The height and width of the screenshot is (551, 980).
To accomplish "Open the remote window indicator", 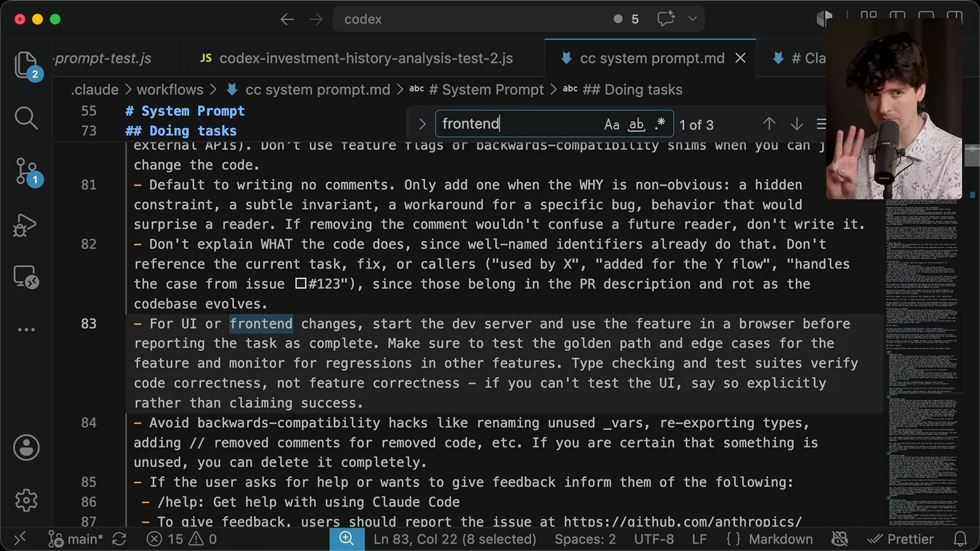I will pyautogui.click(x=20, y=539).
